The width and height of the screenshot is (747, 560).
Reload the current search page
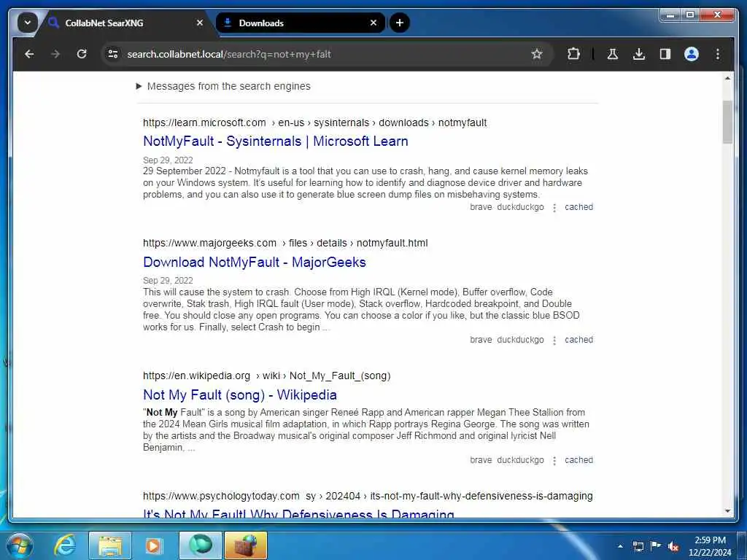[82, 54]
